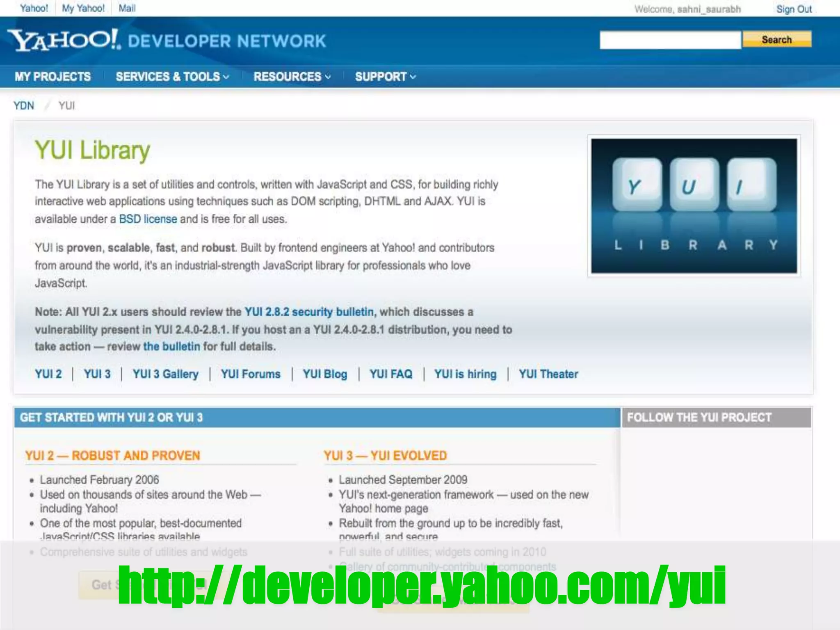Viewport: 840px width, 630px height.
Task: Visit the YUI Forums link
Action: click(x=251, y=374)
